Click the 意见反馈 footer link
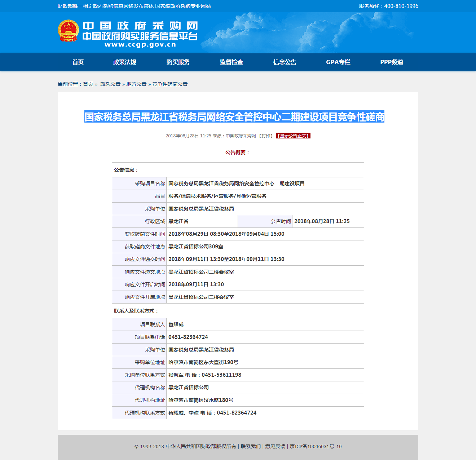 (275, 446)
